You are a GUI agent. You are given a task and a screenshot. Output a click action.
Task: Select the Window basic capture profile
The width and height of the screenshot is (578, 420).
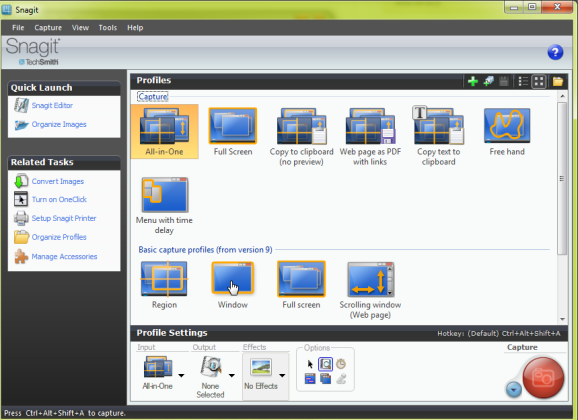click(x=233, y=285)
